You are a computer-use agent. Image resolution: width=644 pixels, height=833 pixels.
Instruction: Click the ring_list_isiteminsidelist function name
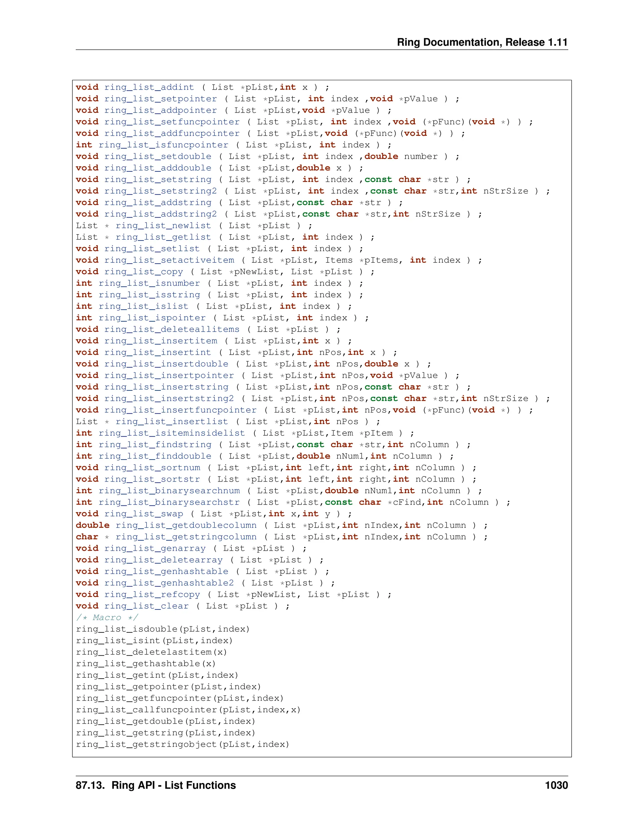(x=172, y=433)
